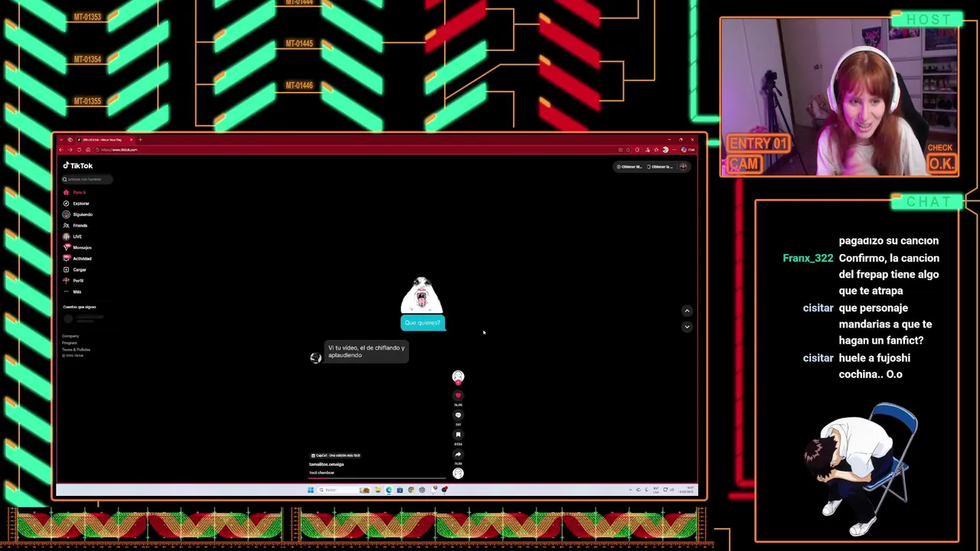980x551 pixels.
Task: Expand the Más menu
Action: pyautogui.click(x=73, y=292)
